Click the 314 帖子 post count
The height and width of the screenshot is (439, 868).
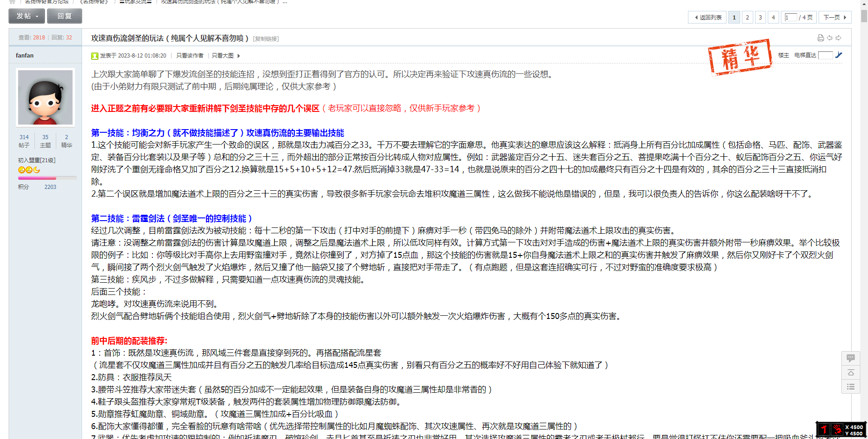(x=24, y=141)
